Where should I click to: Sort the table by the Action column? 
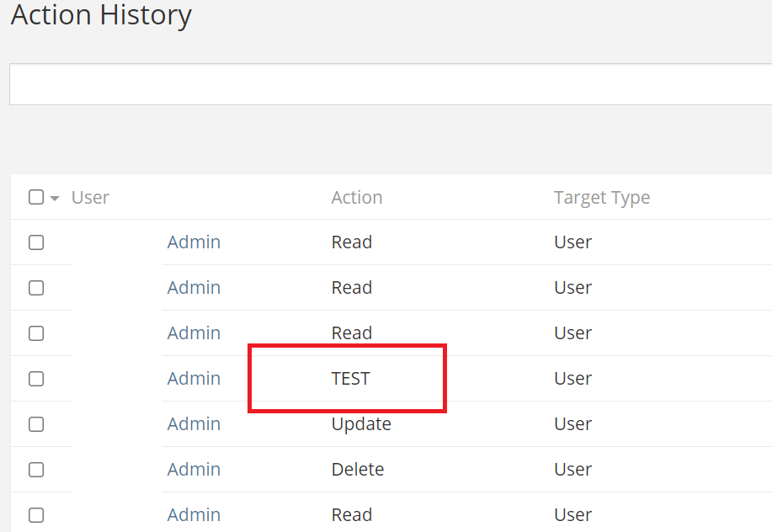click(x=356, y=197)
